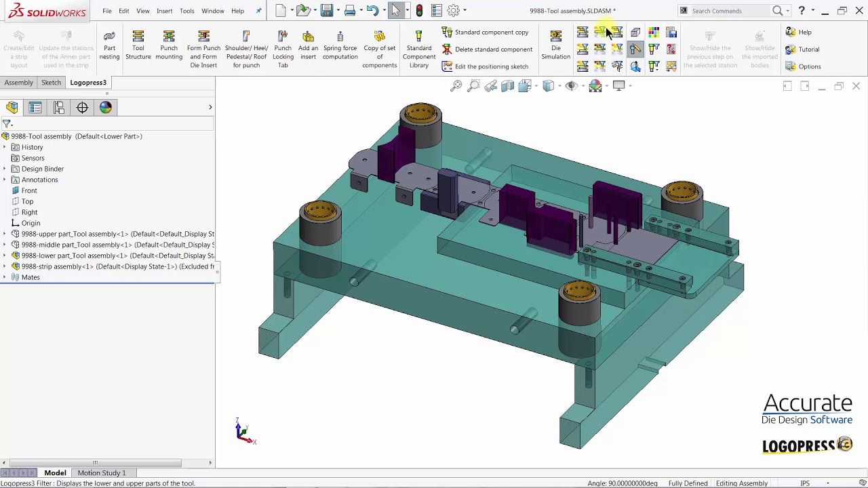The image size is (868, 488).
Task: Click the Add an insert tool
Action: click(x=308, y=45)
